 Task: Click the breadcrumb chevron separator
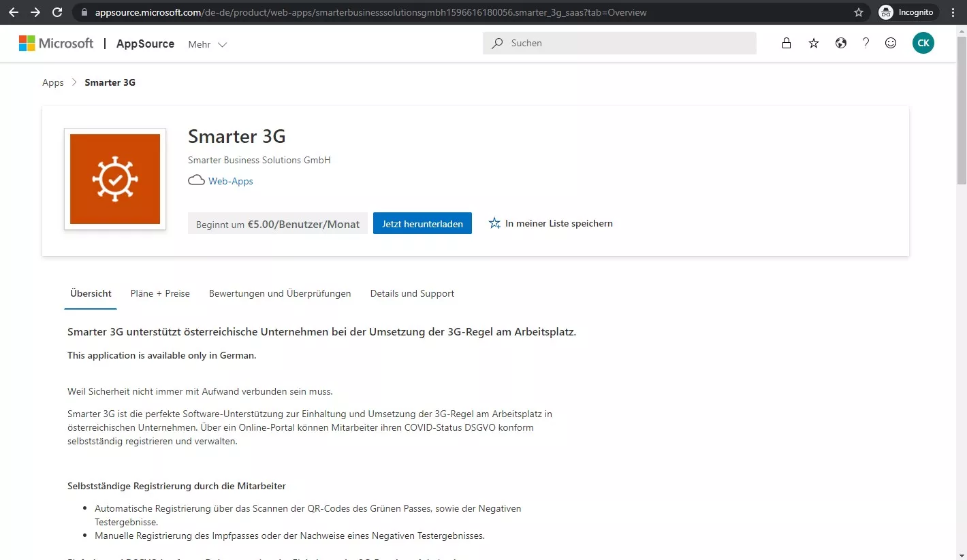pos(74,82)
